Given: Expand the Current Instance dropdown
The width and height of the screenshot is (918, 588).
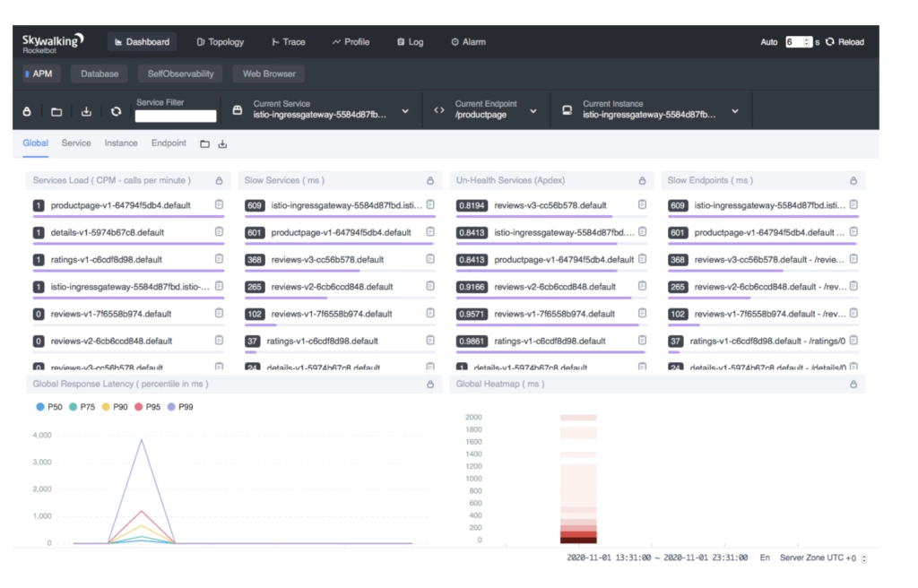Looking at the screenshot, I should (735, 111).
